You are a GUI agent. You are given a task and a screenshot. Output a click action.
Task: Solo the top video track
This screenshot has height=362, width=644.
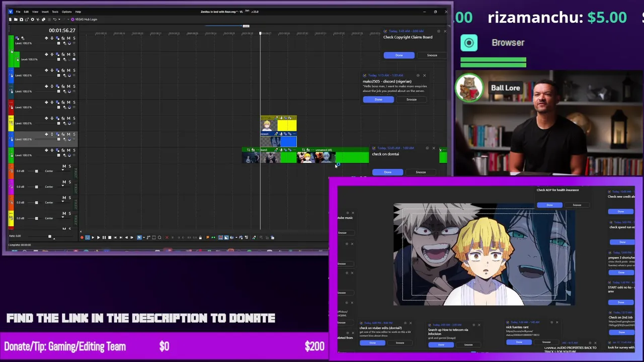(x=74, y=38)
